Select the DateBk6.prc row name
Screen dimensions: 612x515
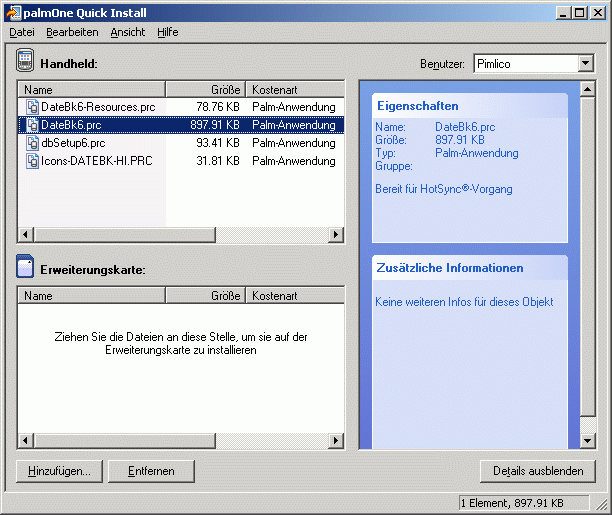(71, 125)
